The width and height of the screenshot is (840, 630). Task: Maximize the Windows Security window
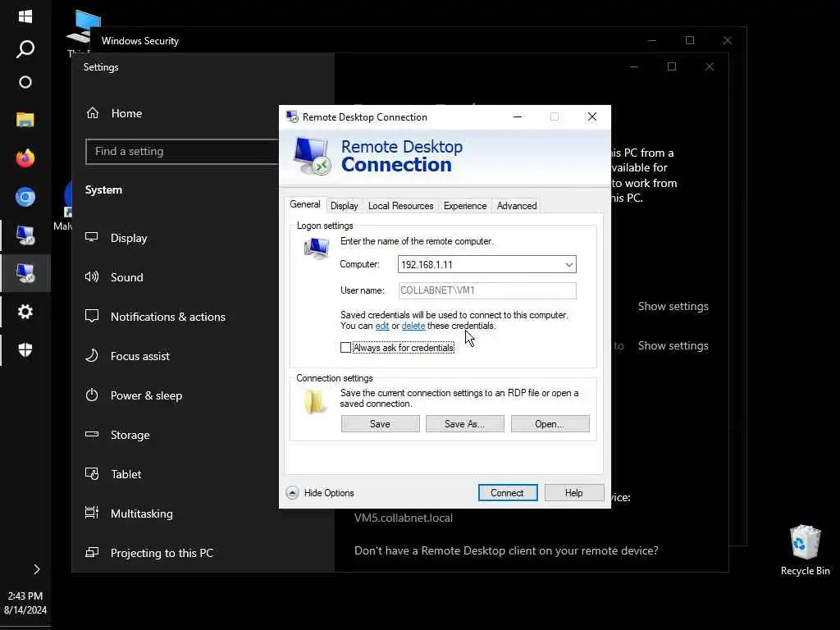690,41
